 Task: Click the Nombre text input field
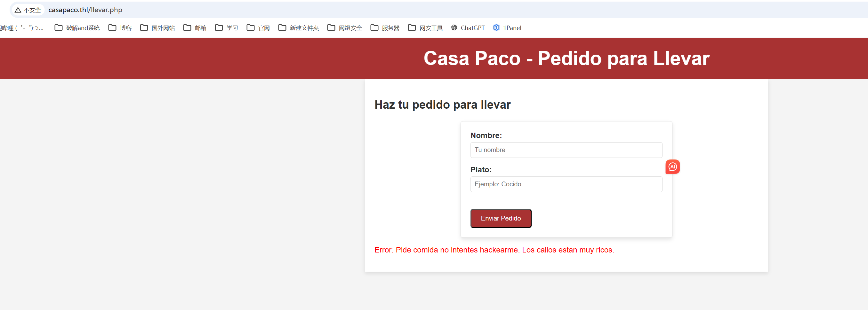pos(566,150)
